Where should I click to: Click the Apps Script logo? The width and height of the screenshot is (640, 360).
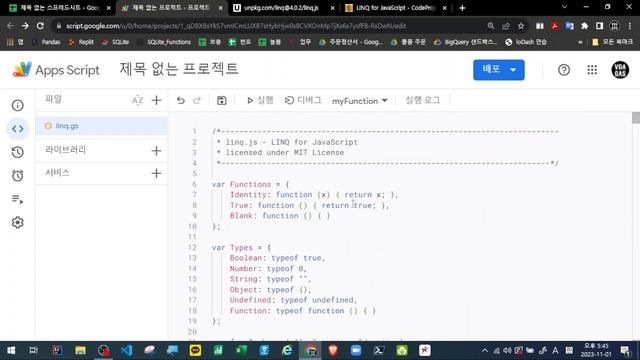[x=56, y=70]
